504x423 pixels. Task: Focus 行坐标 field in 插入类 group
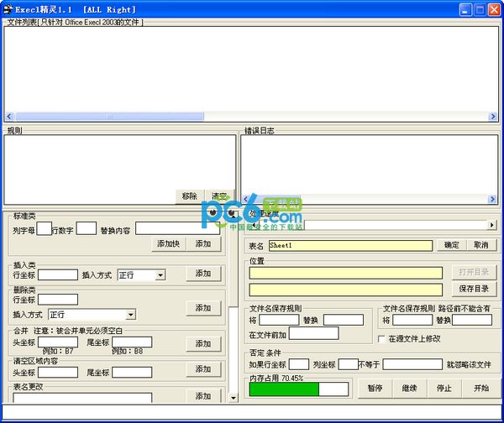58,275
